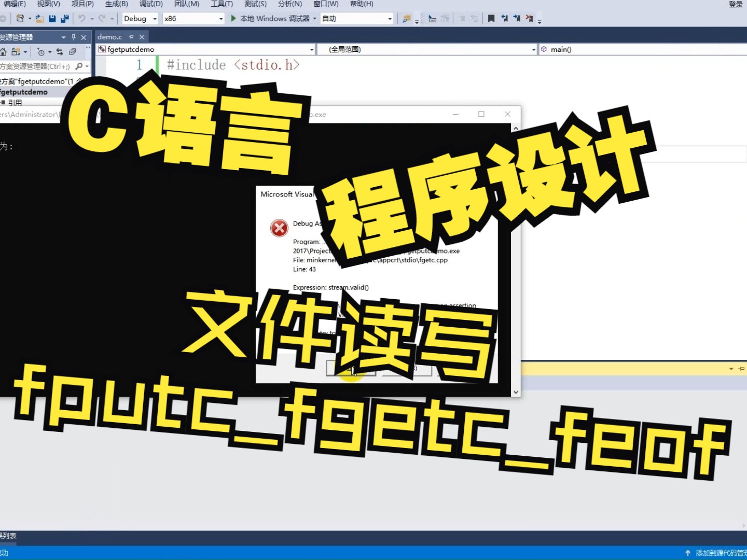The image size is (747, 560).
Task: Click the #include <stdio.h> code line
Action: point(233,65)
